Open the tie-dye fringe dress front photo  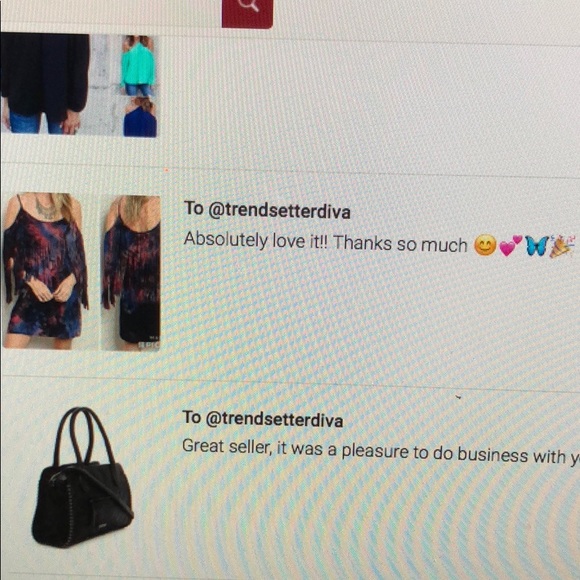coord(46,271)
